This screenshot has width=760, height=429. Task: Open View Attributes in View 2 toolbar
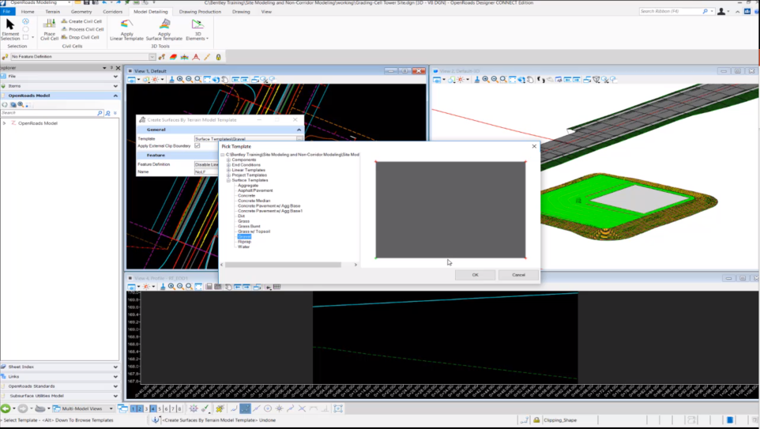[x=437, y=79]
